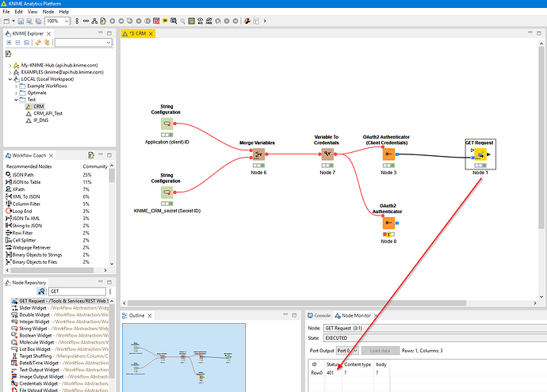
Task: Click the Workflow Coach vertical scrollbar
Action: [x=112, y=176]
